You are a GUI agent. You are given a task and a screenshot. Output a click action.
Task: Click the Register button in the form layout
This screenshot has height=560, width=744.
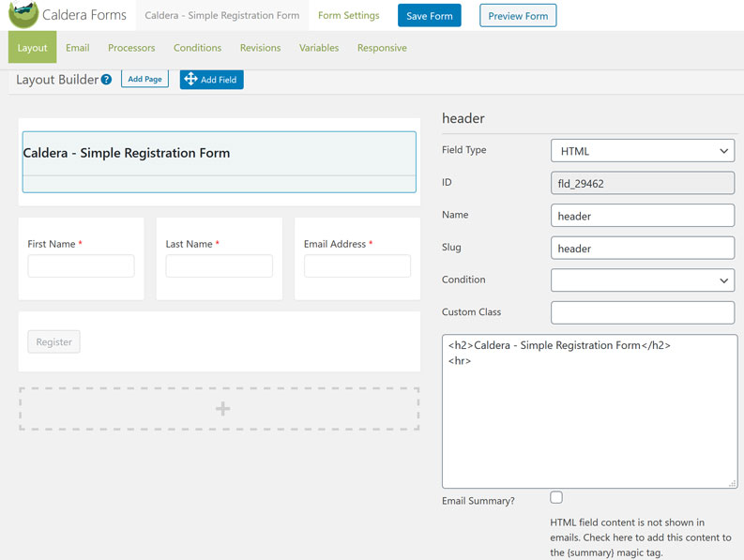pos(54,341)
